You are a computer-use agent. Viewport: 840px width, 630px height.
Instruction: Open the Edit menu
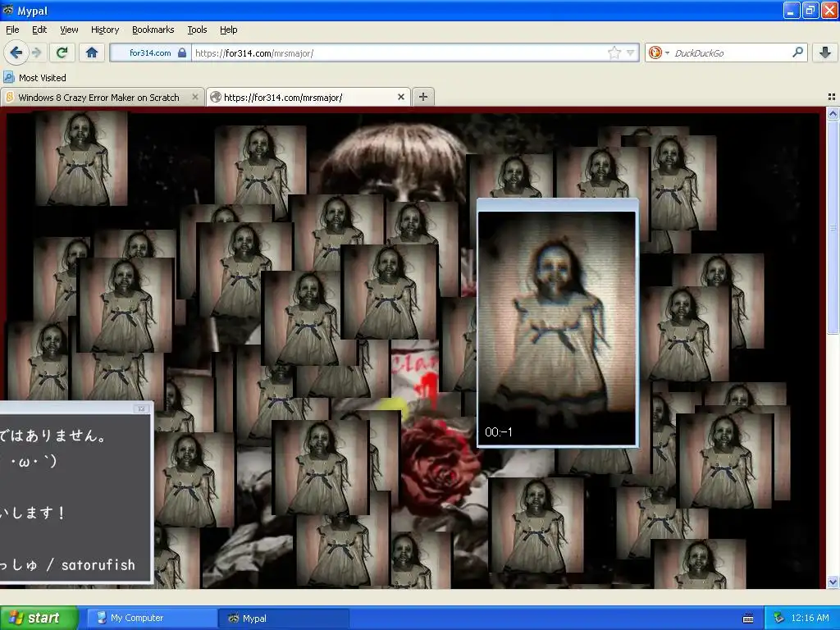(39, 30)
